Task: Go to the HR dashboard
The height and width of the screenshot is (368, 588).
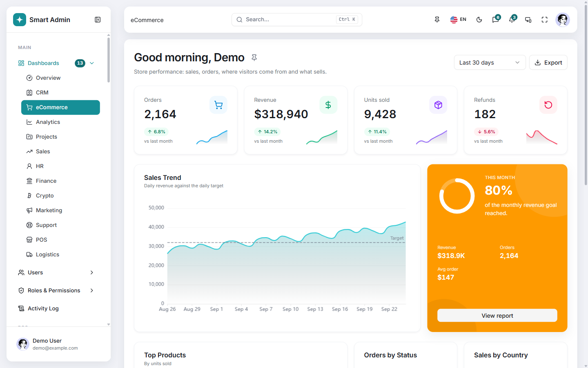Action: pos(60,166)
